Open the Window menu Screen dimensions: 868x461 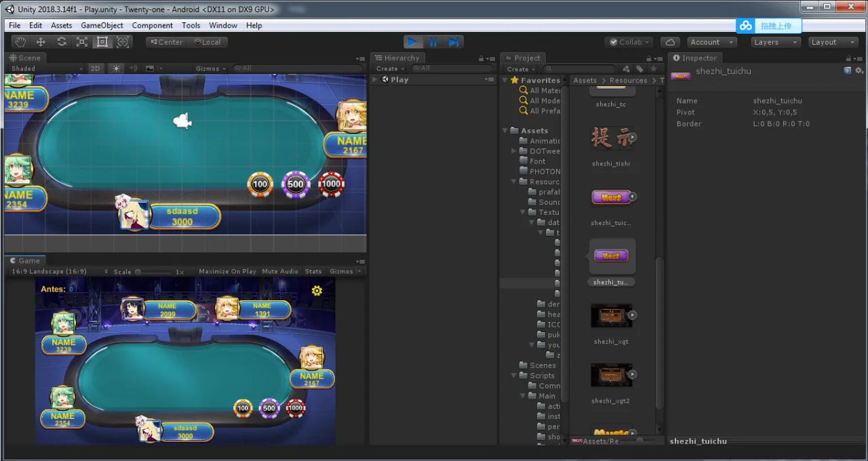pyautogui.click(x=223, y=25)
